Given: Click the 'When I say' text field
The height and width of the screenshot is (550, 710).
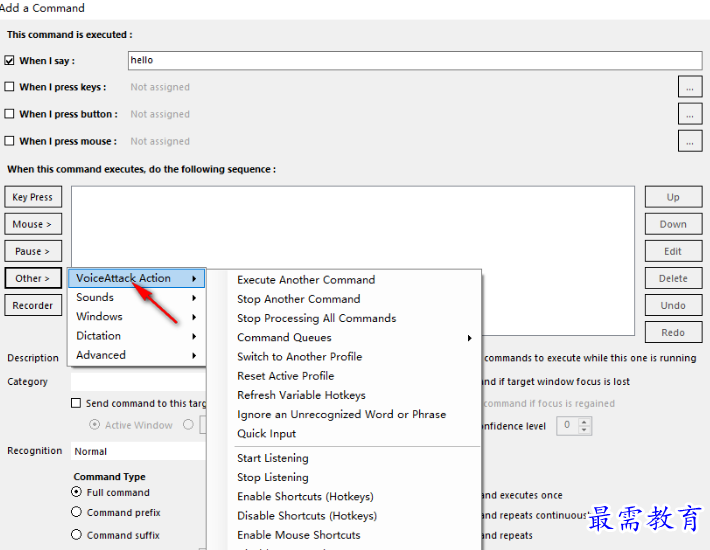Looking at the screenshot, I should click(415, 60).
